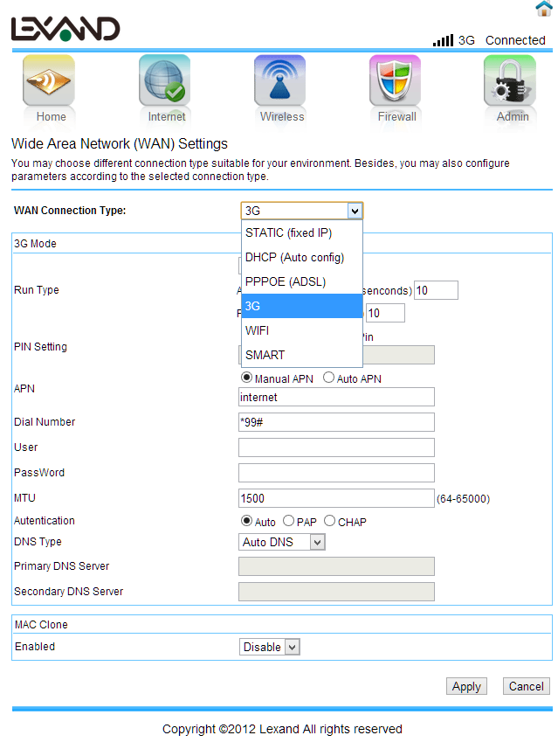Viewport: 558px width, 756px height.
Task: Click the PassWord input field
Action: click(x=336, y=473)
